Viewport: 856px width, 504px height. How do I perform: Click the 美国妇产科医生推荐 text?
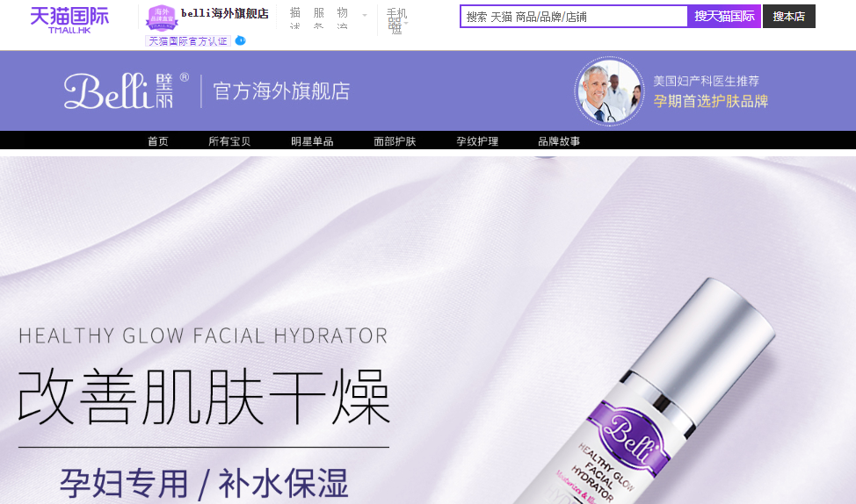pyautogui.click(x=707, y=82)
